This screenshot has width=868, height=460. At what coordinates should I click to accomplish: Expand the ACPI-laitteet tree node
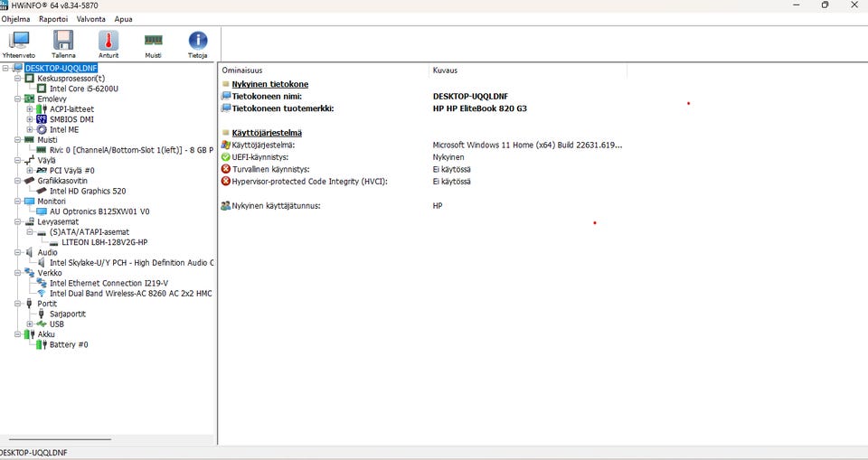coord(30,109)
